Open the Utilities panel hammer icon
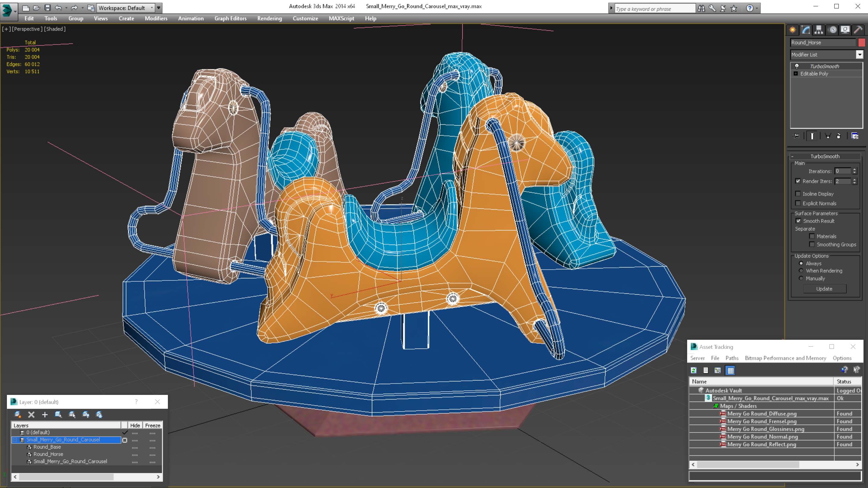The width and height of the screenshot is (868, 488). (858, 30)
